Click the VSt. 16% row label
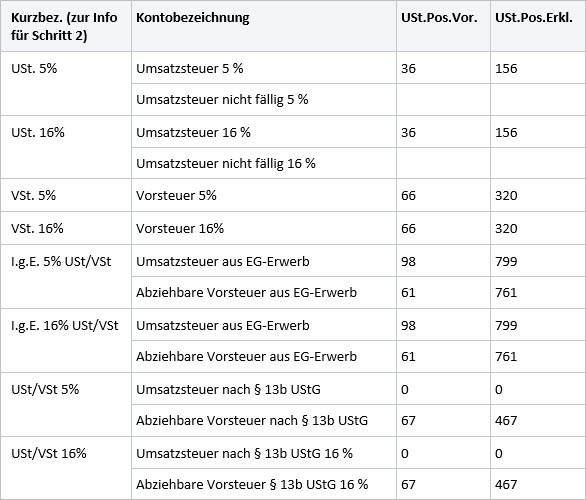Viewport: 586px width, 500px height. click(37, 228)
